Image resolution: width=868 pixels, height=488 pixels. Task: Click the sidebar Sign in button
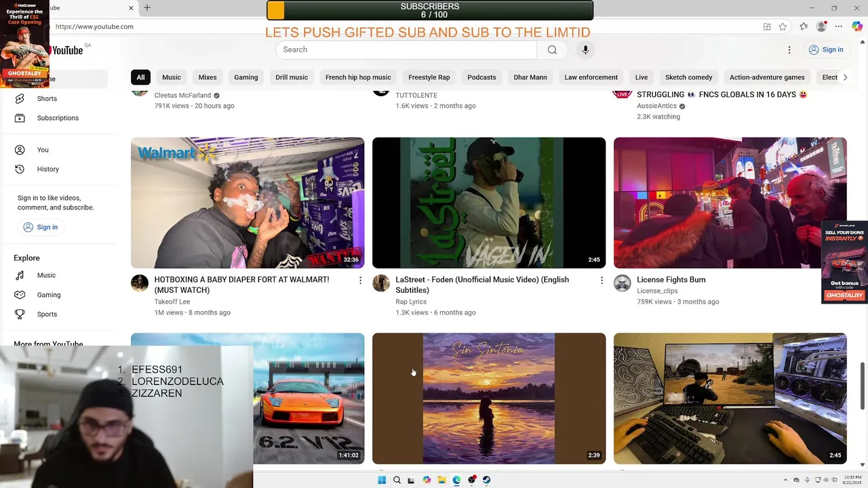click(x=40, y=227)
